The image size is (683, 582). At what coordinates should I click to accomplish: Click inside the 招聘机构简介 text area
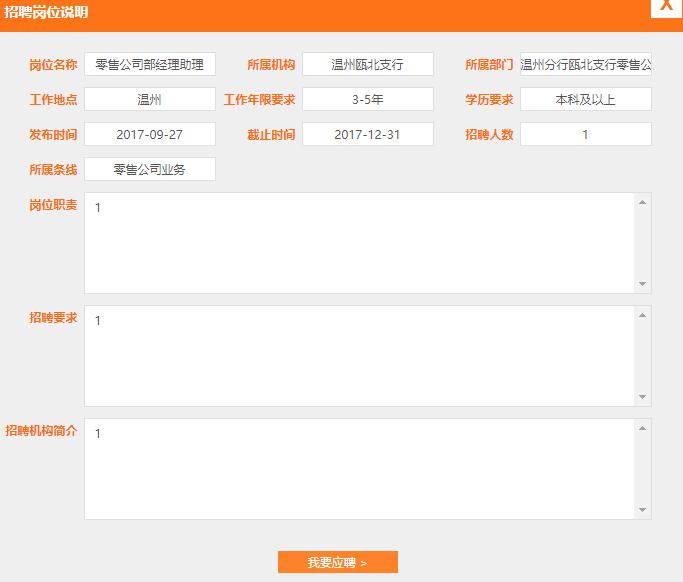[x=360, y=469]
